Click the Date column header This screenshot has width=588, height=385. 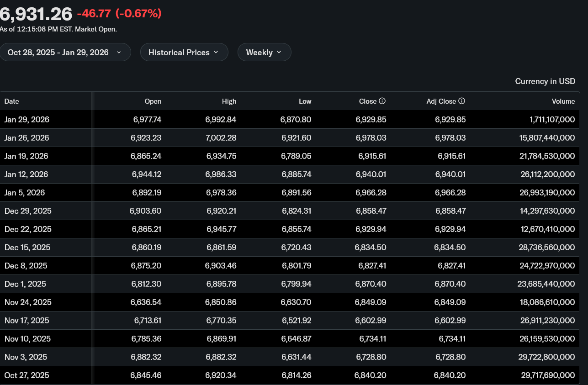12,101
